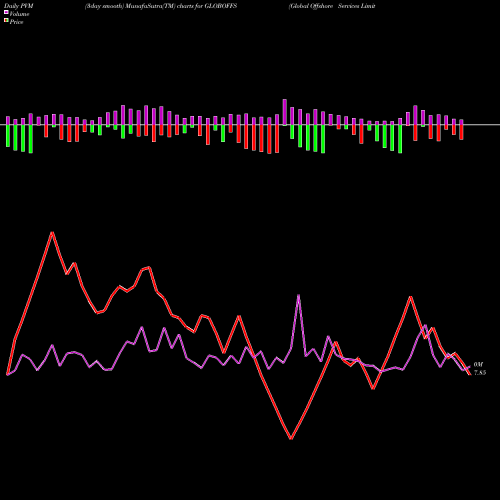Click the lowest red price line trough
This screenshot has height=500, width=500.
coord(291,439)
